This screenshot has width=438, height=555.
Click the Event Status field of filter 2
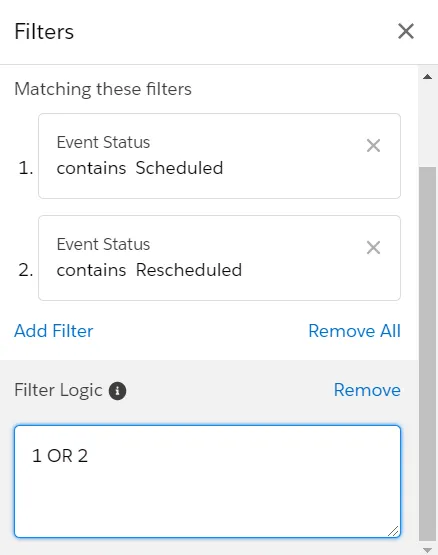(x=103, y=244)
